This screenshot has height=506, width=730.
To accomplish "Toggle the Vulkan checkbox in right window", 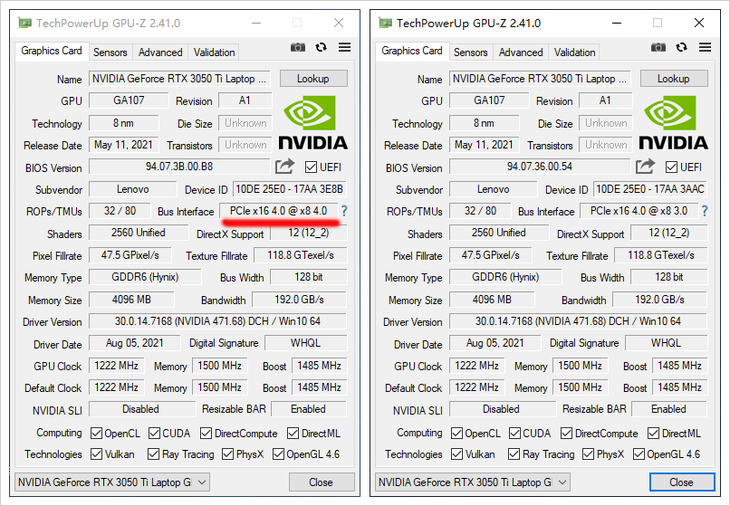I will 457,454.
